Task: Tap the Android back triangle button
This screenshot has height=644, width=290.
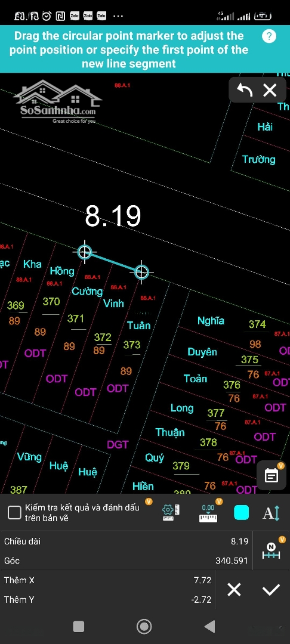Action: click(209, 626)
